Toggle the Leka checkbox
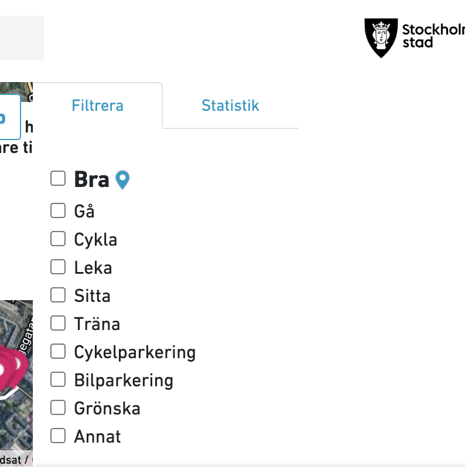Screen dimensions: 465x476 click(58, 267)
